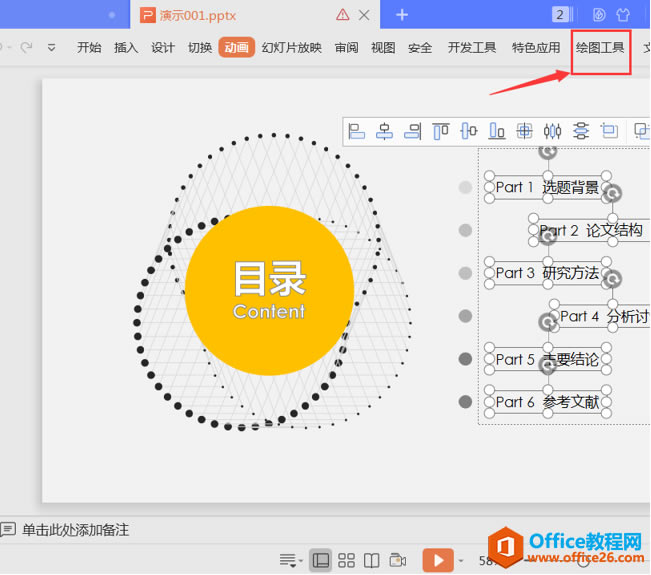Open the 视图 ribbon tab
Image resolution: width=651 pixels, height=575 pixels.
tap(383, 48)
